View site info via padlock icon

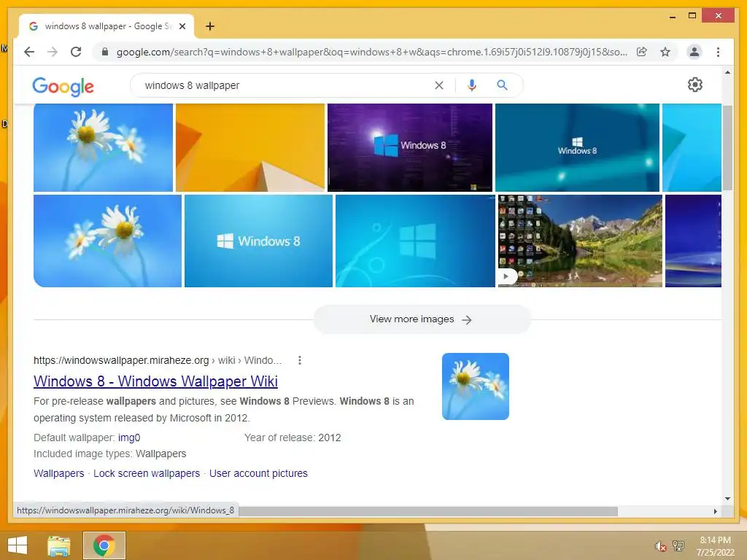105,52
